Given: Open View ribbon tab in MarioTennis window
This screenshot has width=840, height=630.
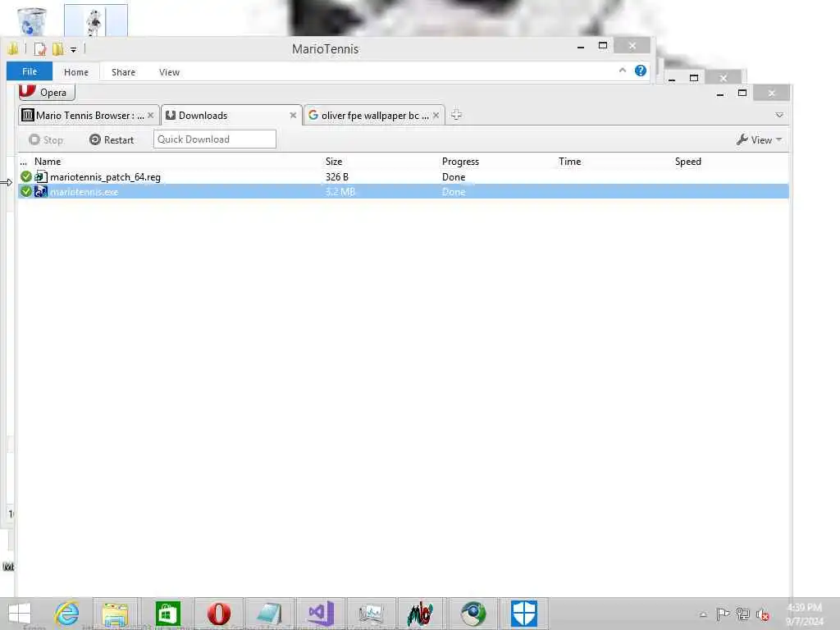Looking at the screenshot, I should pyautogui.click(x=169, y=72).
